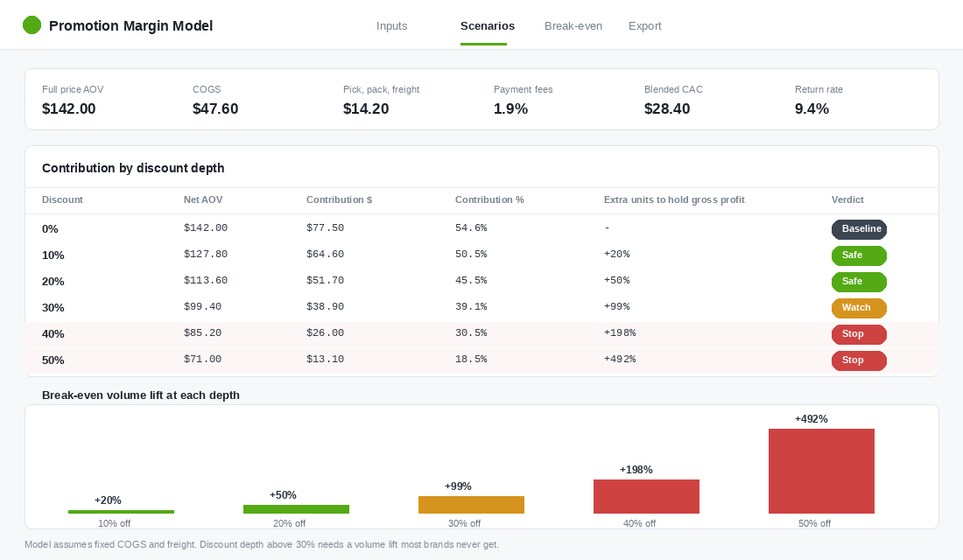Click the Baseline verdict badge
This screenshot has width=963, height=560.
[x=859, y=229]
